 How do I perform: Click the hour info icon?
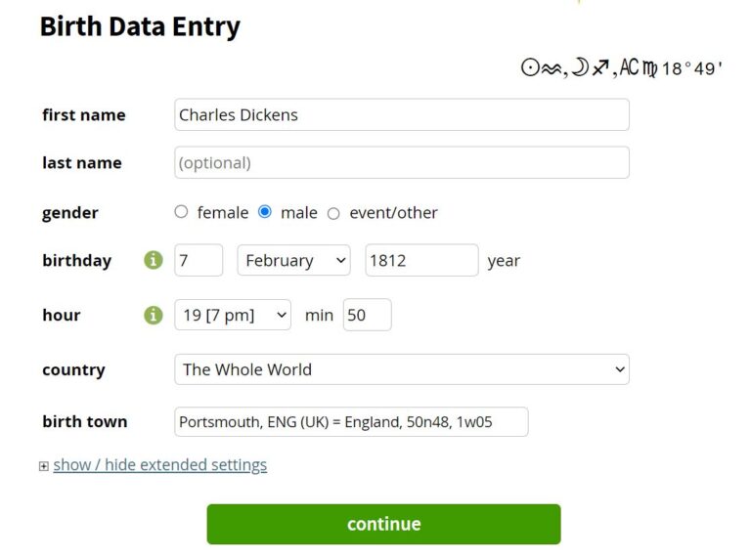pos(154,316)
